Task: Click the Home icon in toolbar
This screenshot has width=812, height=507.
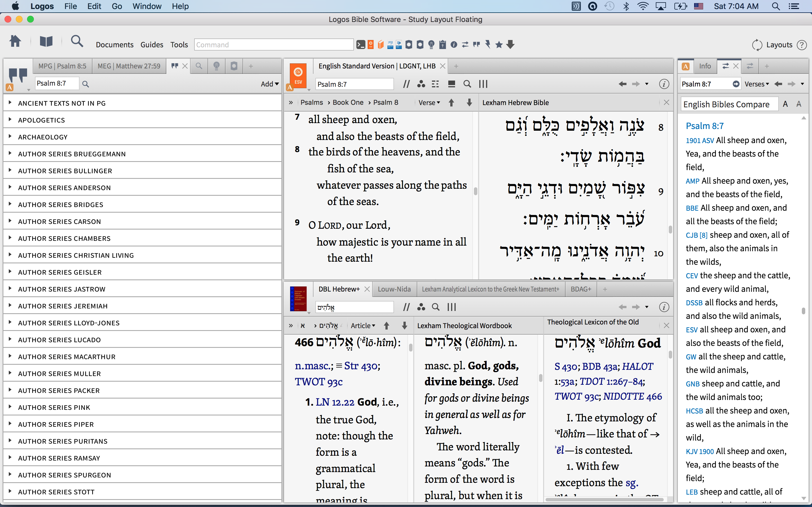Action: pos(15,42)
